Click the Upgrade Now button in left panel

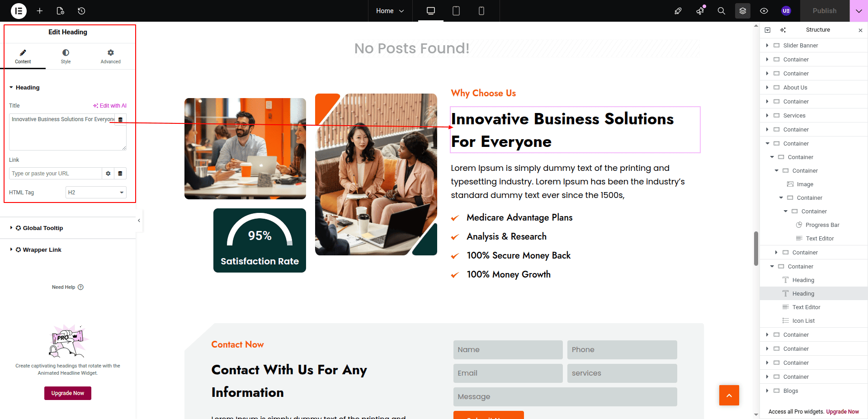[x=68, y=393]
